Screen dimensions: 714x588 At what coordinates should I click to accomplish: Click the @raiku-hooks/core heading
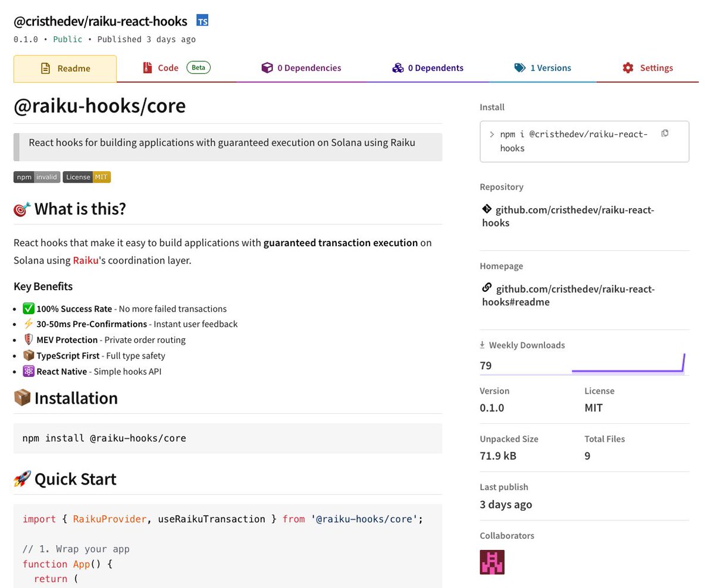[x=99, y=105]
